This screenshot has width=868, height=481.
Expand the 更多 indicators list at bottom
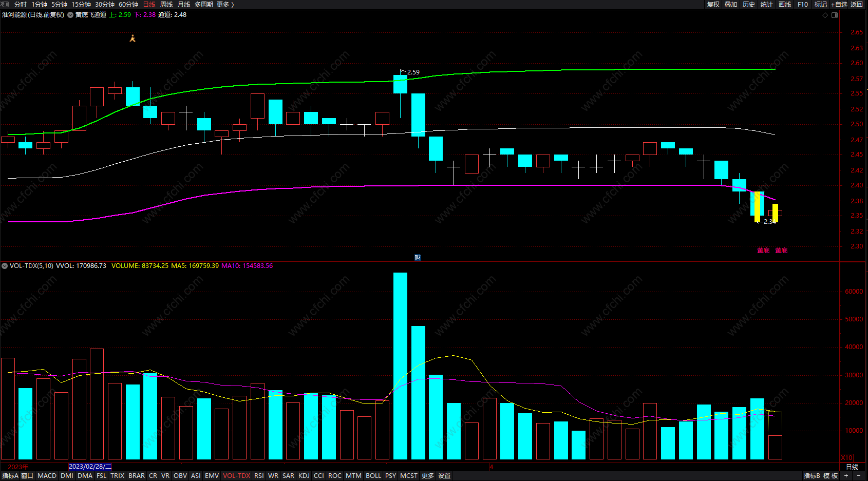coord(428,476)
